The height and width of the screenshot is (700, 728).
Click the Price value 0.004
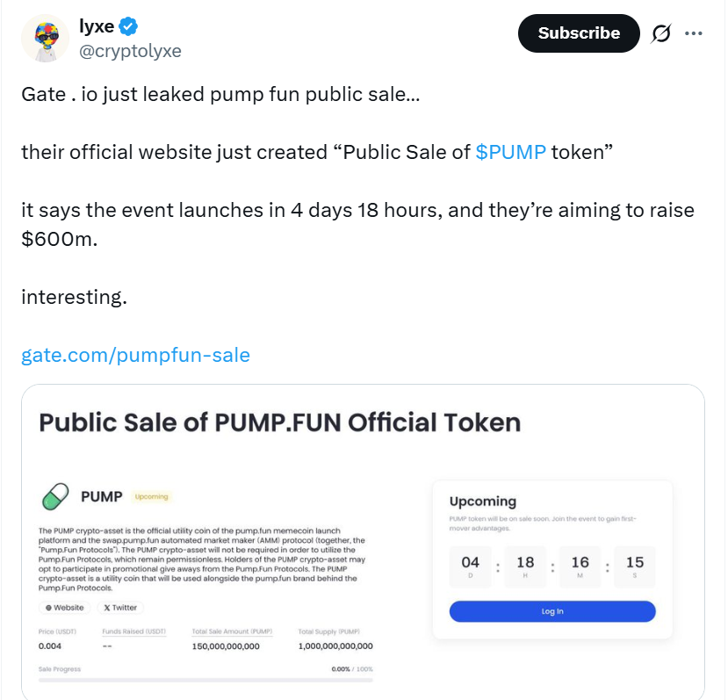coord(50,646)
